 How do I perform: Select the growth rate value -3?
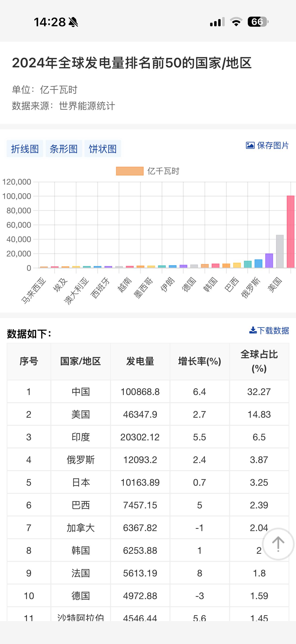coord(200,596)
